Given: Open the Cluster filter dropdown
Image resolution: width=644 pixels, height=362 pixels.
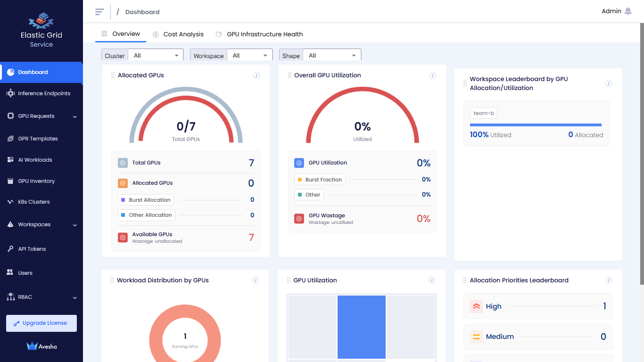Looking at the screenshot, I should [x=156, y=56].
